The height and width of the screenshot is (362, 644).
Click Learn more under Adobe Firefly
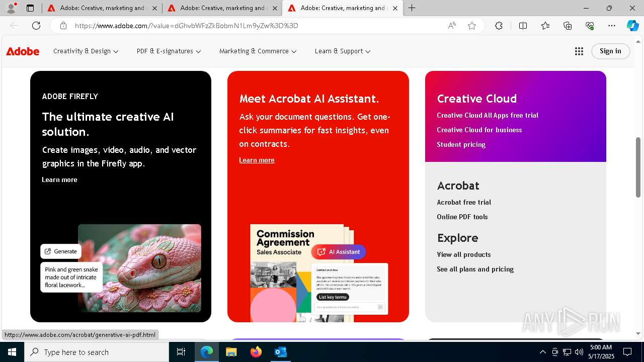59,179
